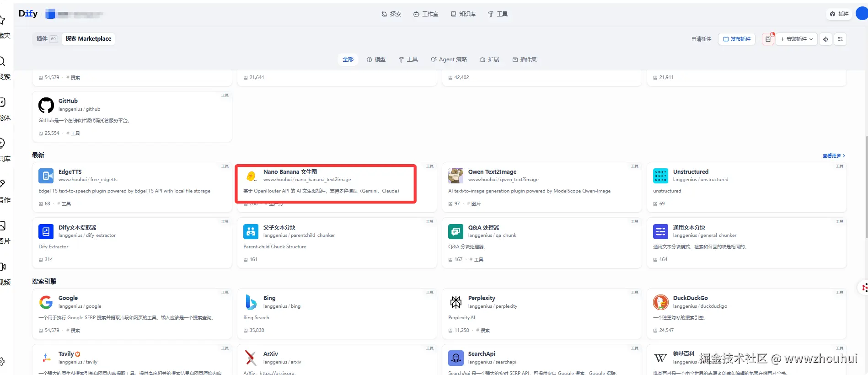
Task: Click the 工具 tag on GitHub card
Action: tap(73, 134)
